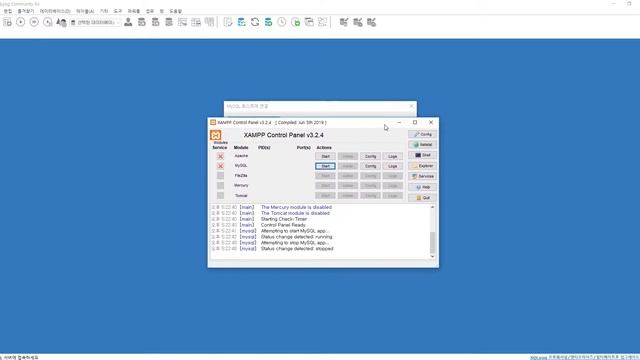Click the MySQL module label

[241, 166]
